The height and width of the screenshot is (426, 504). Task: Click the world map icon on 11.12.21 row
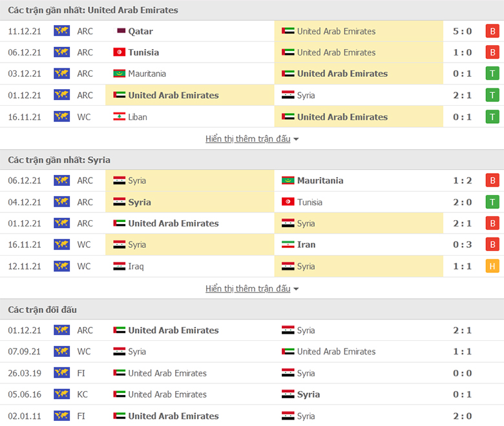click(62, 31)
